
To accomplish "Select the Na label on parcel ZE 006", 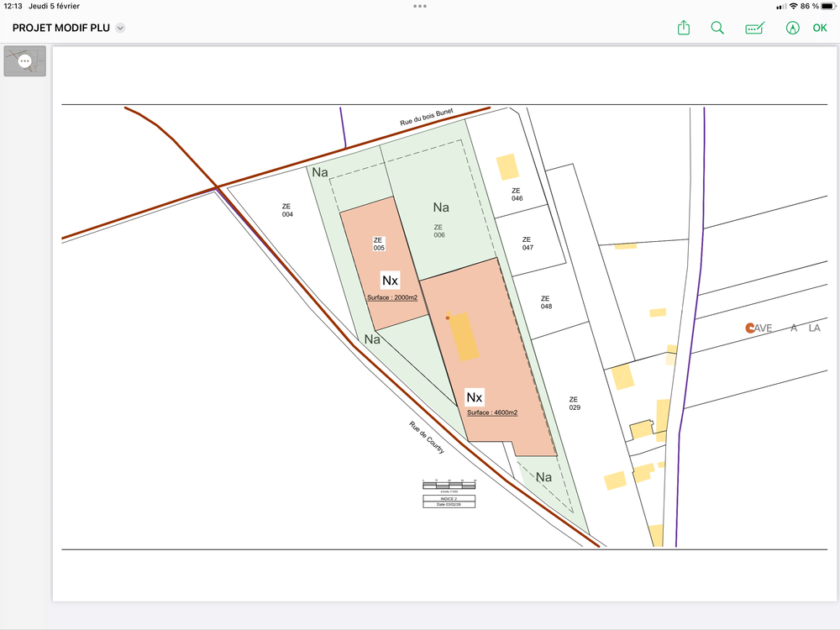I will 441,207.
